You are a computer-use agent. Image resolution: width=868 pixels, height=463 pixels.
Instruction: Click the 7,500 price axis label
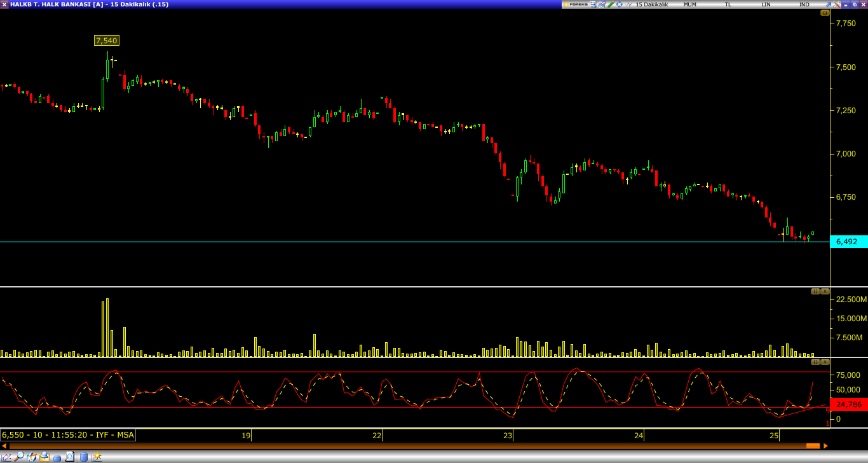[846, 67]
